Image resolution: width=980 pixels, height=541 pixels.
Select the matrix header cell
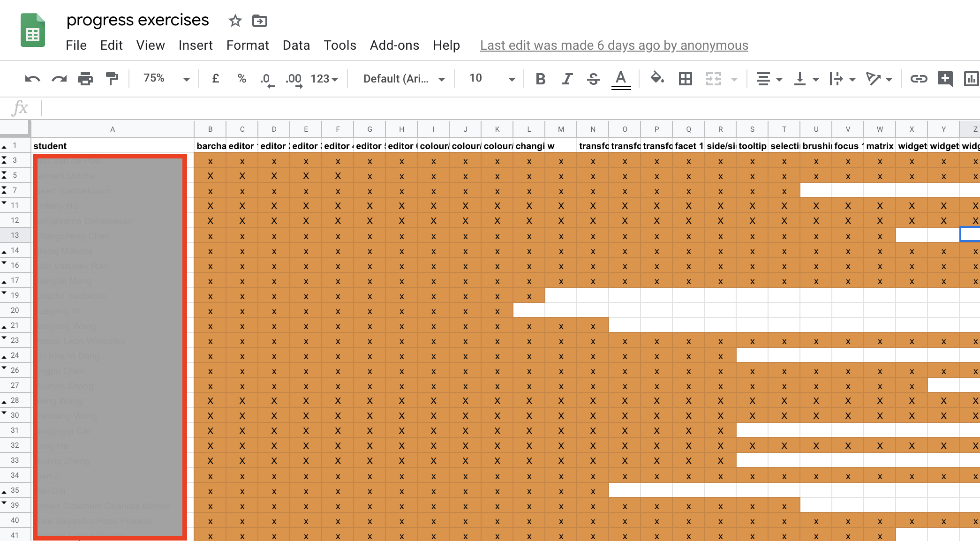click(880, 146)
